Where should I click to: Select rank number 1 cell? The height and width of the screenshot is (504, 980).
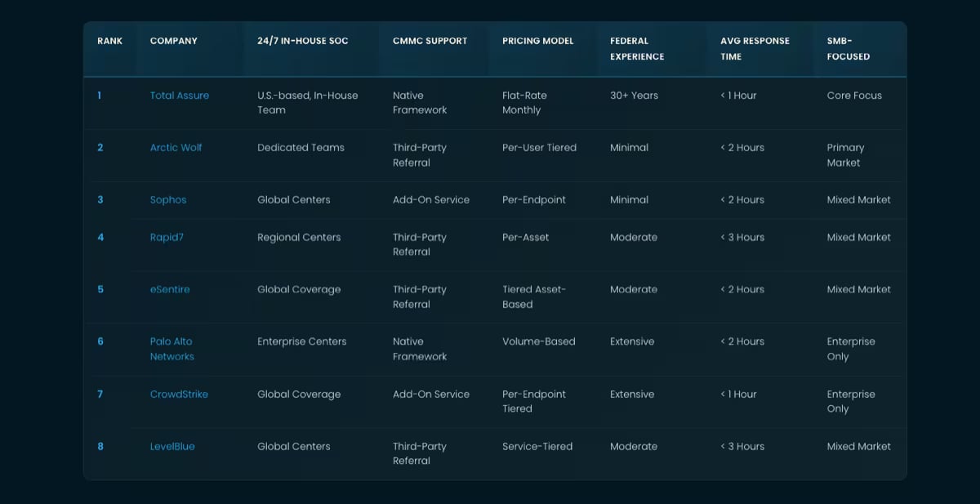100,96
